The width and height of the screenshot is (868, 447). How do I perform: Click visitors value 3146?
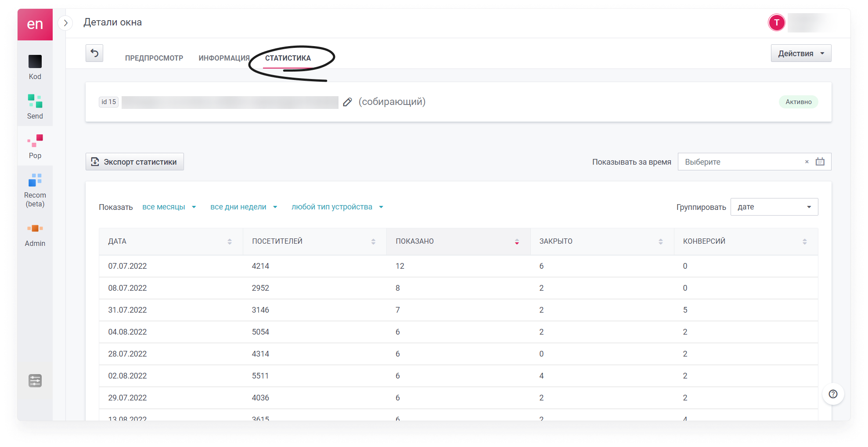click(x=260, y=310)
